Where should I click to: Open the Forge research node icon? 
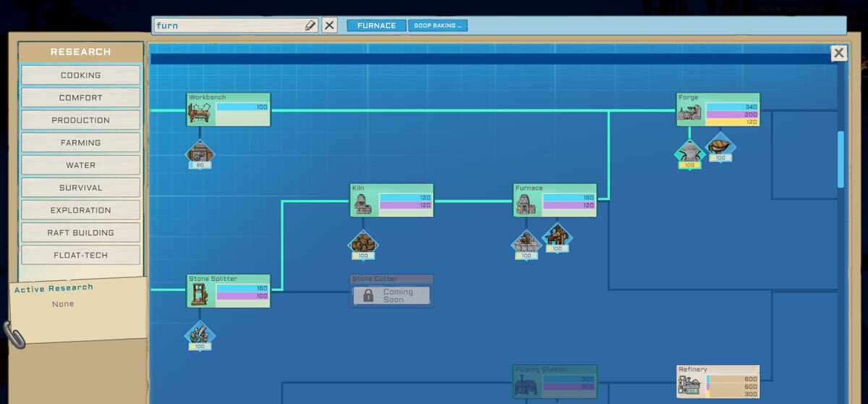[691, 113]
